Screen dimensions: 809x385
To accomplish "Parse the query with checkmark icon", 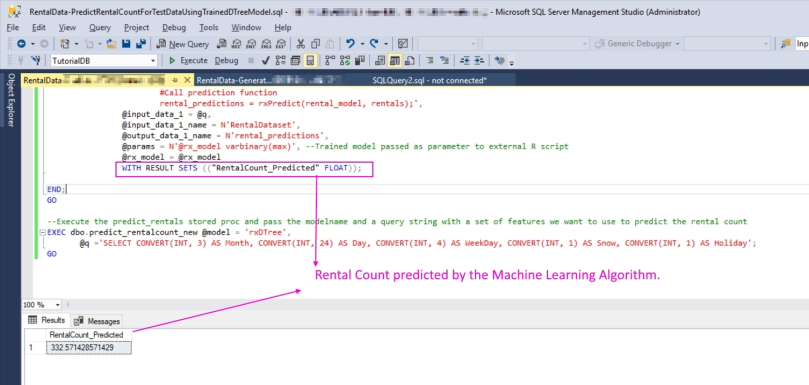I will [265, 60].
